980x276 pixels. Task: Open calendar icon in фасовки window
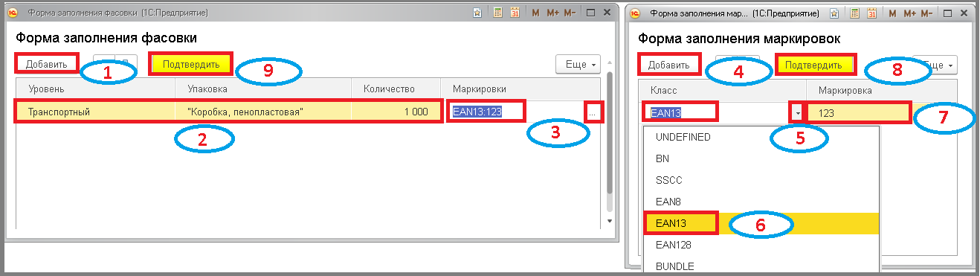pyautogui.click(x=515, y=13)
